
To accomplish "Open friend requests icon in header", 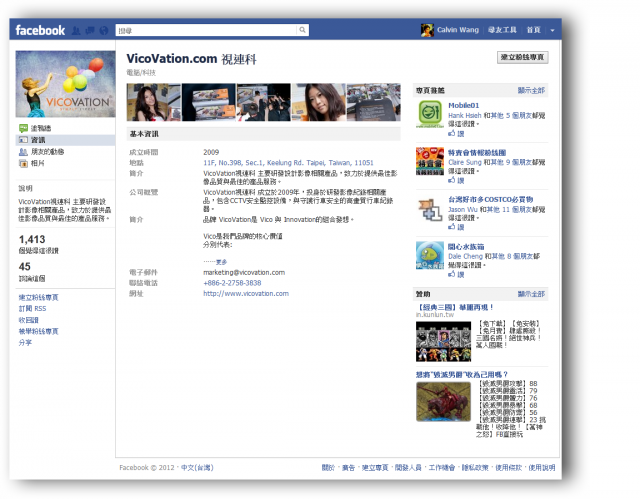I will click(x=76, y=31).
